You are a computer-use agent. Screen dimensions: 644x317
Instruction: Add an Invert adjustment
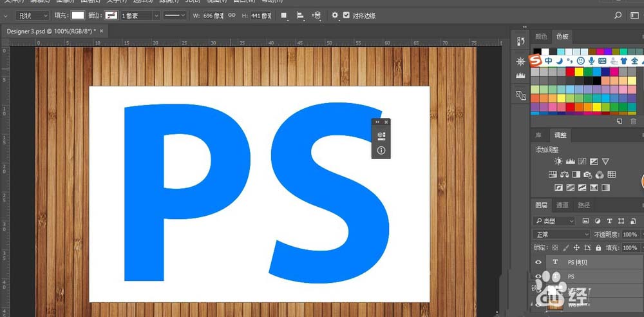[x=558, y=187]
